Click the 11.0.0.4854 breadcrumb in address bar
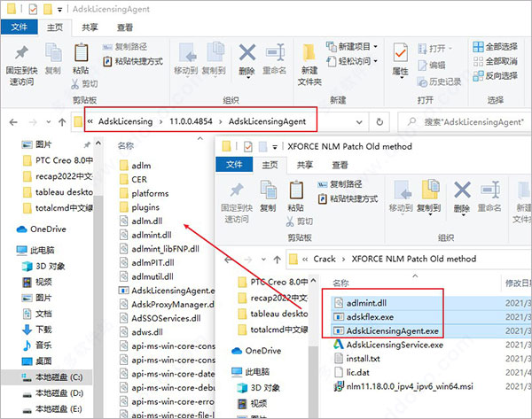The height and width of the screenshot is (419, 532). [191, 121]
